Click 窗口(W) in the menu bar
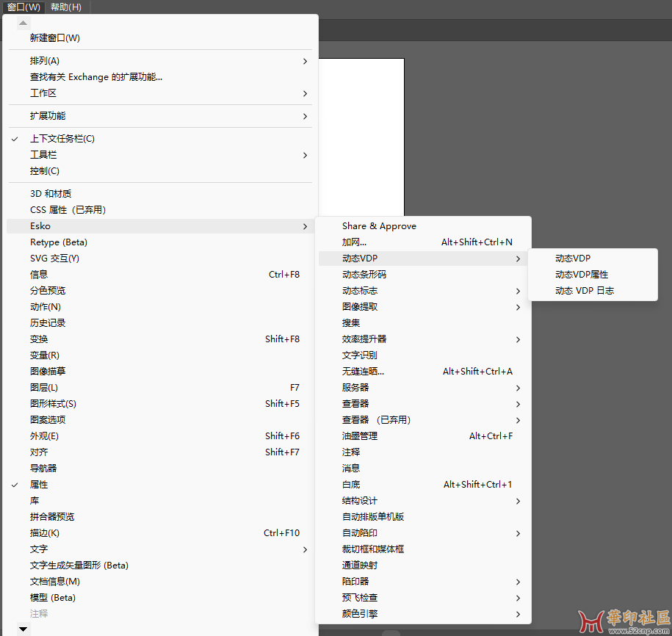 tap(24, 7)
